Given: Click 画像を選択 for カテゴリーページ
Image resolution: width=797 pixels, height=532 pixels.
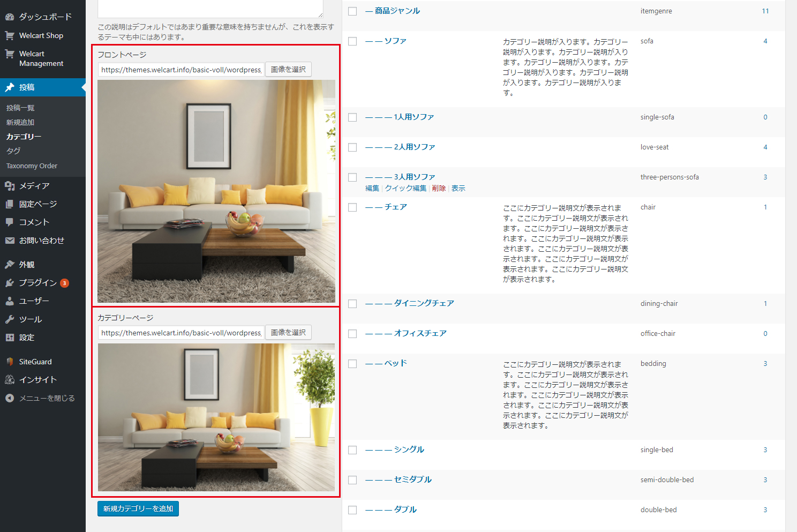Looking at the screenshot, I should [x=288, y=332].
